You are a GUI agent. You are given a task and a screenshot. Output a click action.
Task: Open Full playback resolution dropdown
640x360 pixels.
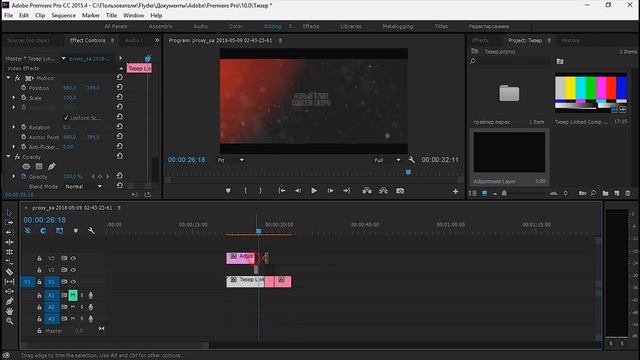387,160
